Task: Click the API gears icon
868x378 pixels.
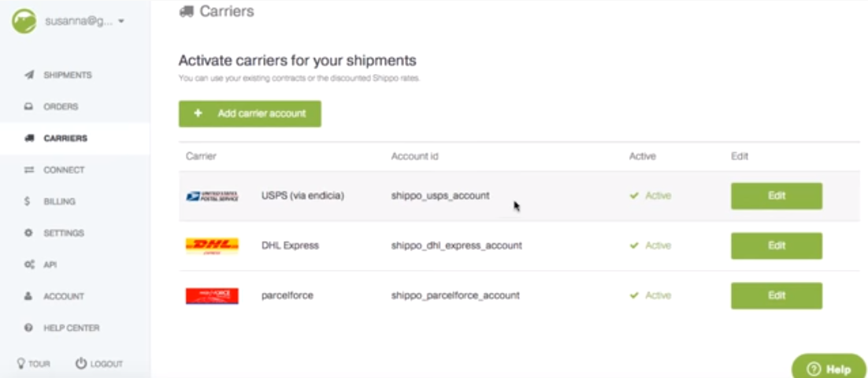Action: coord(28,265)
